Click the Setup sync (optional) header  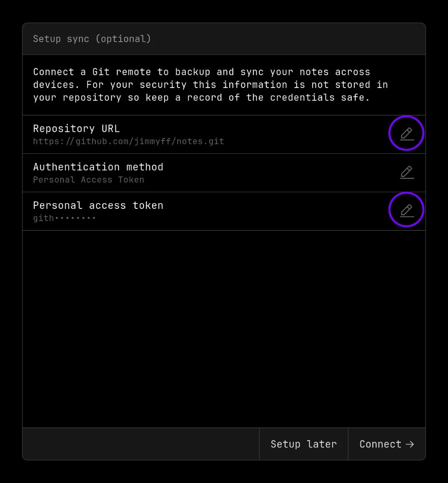coord(92,39)
